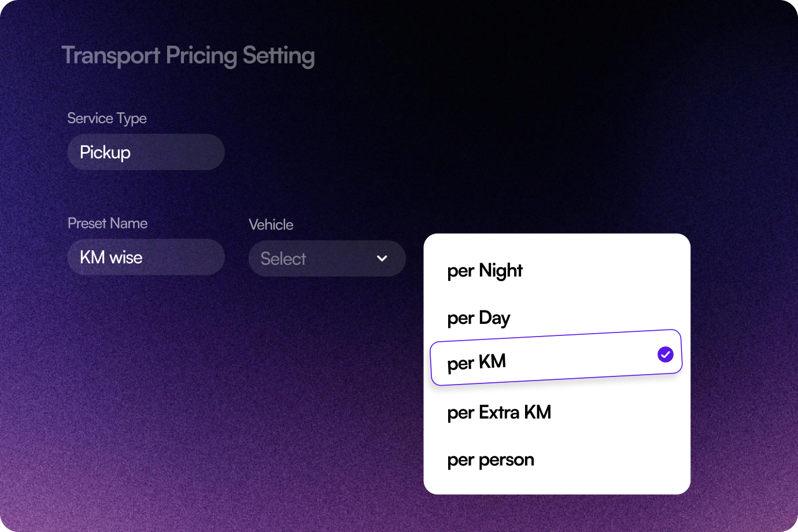Click the Service Type field showing 'Pickup'
The width and height of the screenshot is (798, 532).
pyautogui.click(x=146, y=152)
